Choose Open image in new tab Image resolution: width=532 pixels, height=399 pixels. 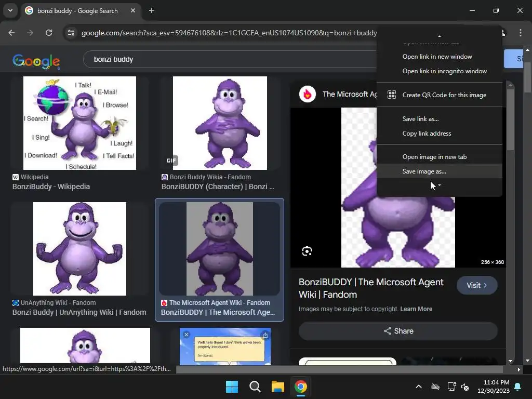[440, 157]
